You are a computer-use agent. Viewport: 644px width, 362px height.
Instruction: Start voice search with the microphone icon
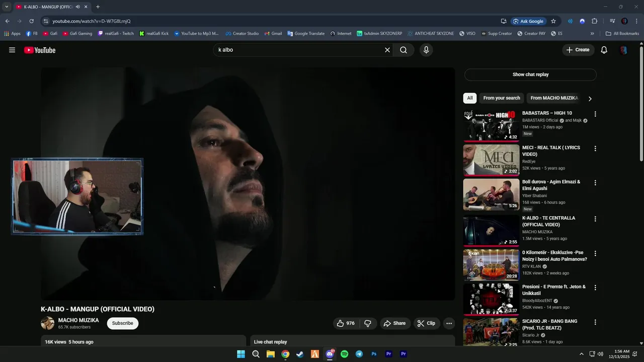pos(426,50)
